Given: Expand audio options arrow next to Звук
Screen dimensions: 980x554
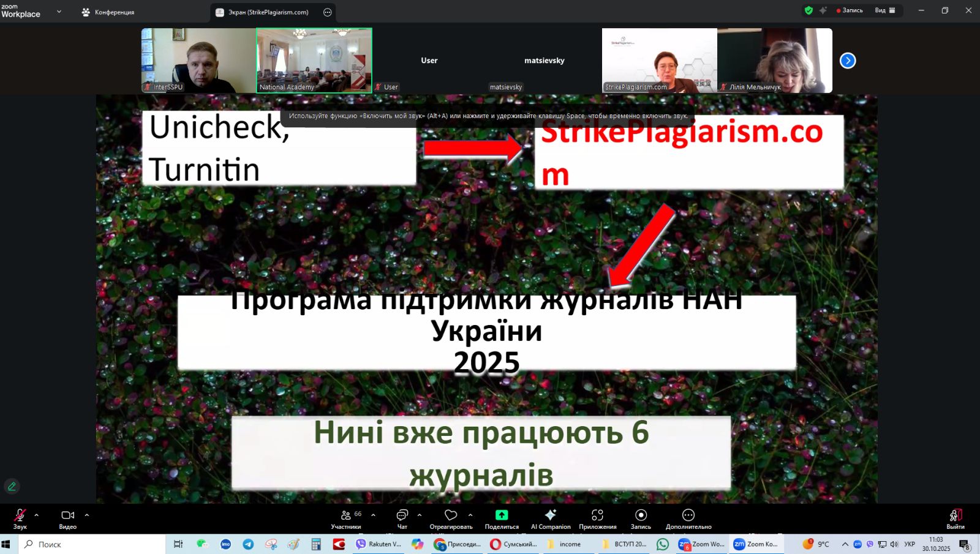Looking at the screenshot, I should [x=37, y=515].
